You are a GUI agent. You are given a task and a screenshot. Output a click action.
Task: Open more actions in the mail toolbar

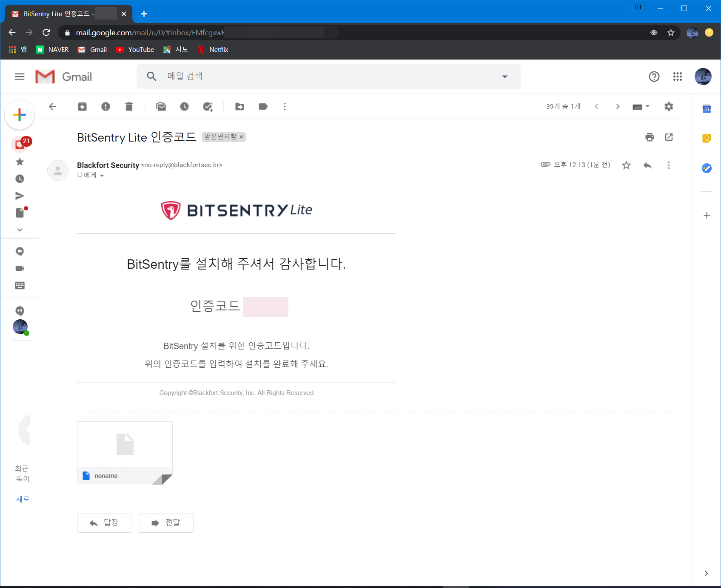click(285, 106)
